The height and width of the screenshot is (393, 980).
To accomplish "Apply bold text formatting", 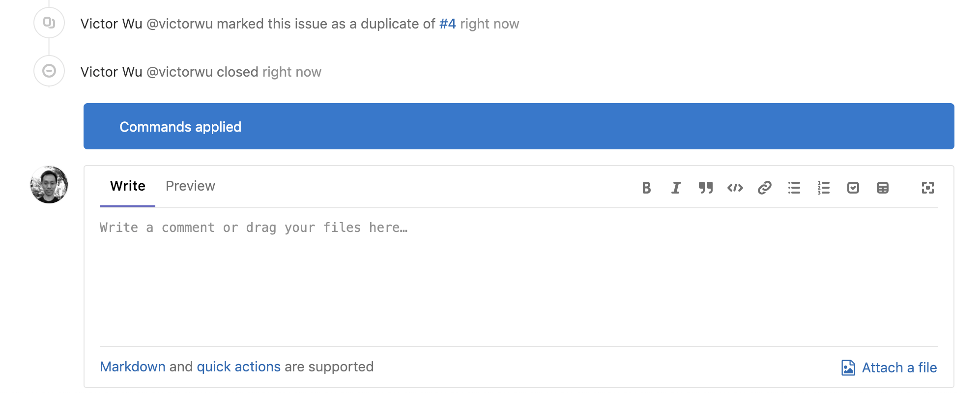I will click(646, 188).
